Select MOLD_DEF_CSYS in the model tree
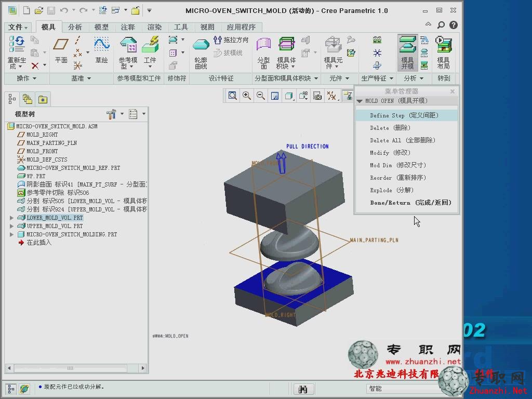Viewport: 532px width, 399px height. click(47, 159)
